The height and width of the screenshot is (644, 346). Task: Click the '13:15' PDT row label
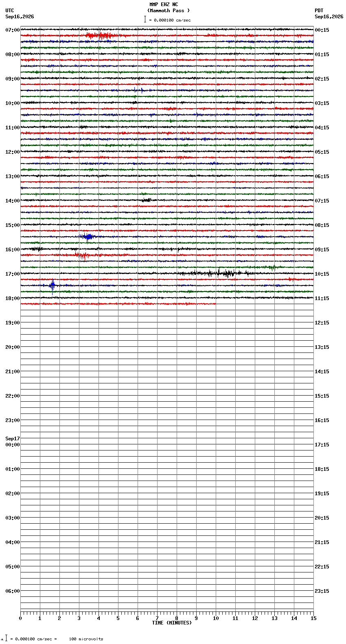click(x=322, y=347)
